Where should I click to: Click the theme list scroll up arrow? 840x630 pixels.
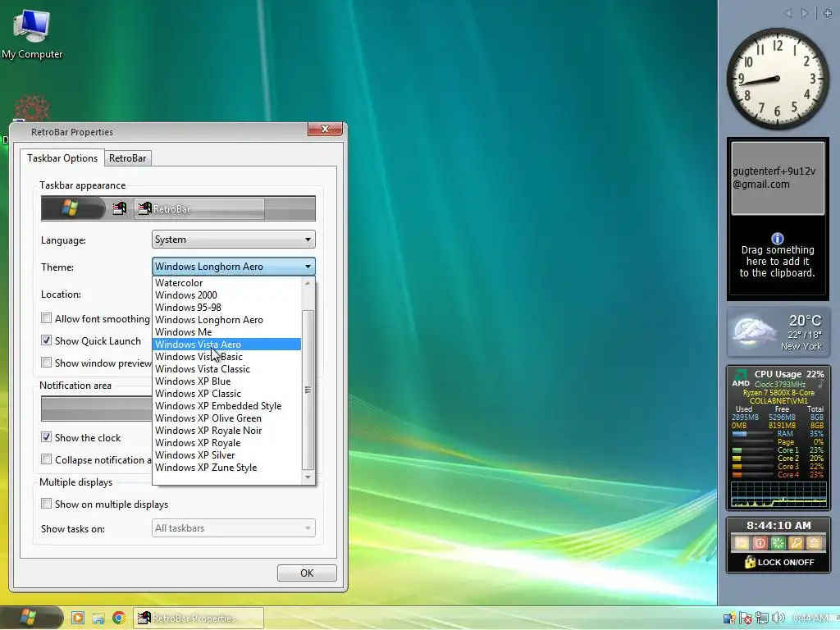pos(308,283)
